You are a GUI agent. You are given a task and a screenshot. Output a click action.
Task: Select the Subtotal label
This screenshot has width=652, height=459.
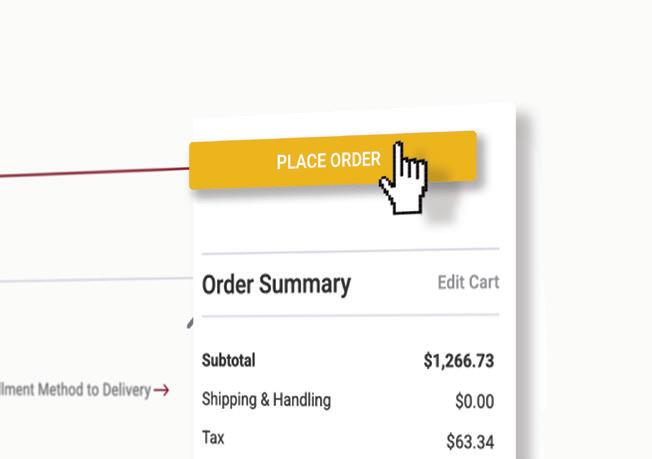[x=229, y=360]
